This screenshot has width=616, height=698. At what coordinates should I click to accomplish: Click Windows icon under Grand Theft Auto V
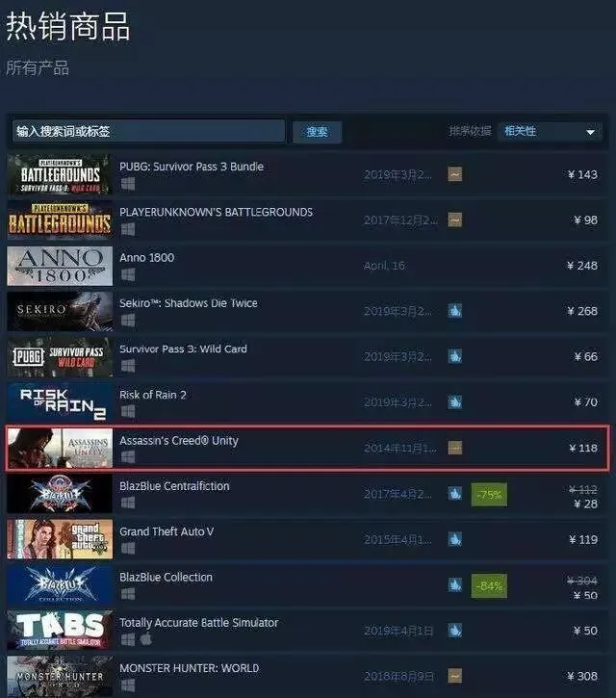tap(128, 548)
